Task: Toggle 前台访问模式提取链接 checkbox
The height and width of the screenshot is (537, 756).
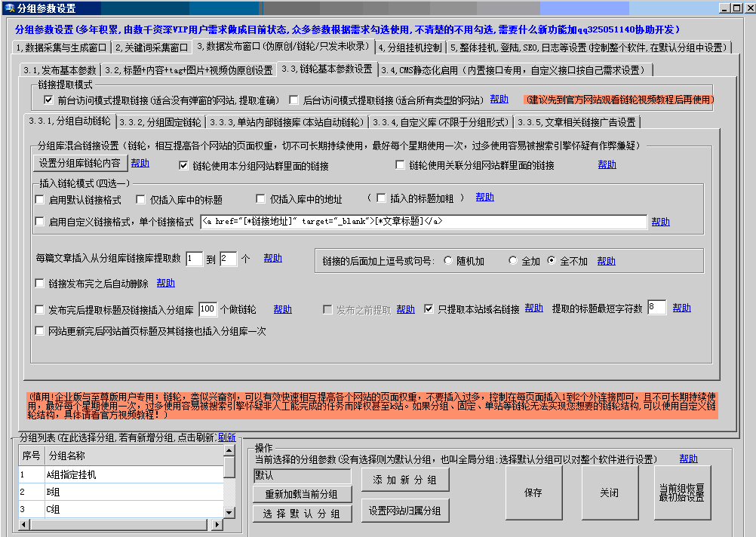Action: 48,100
